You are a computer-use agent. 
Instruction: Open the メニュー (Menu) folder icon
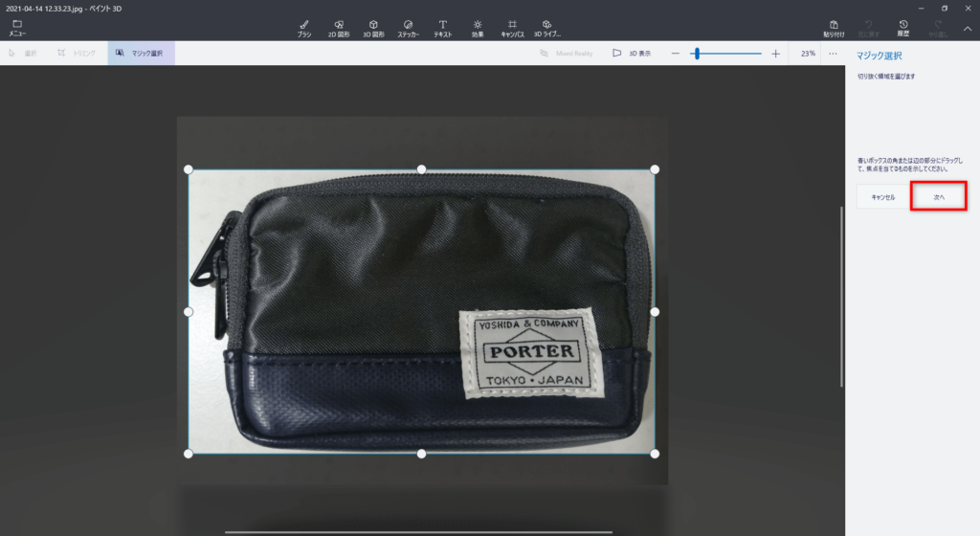point(17,28)
